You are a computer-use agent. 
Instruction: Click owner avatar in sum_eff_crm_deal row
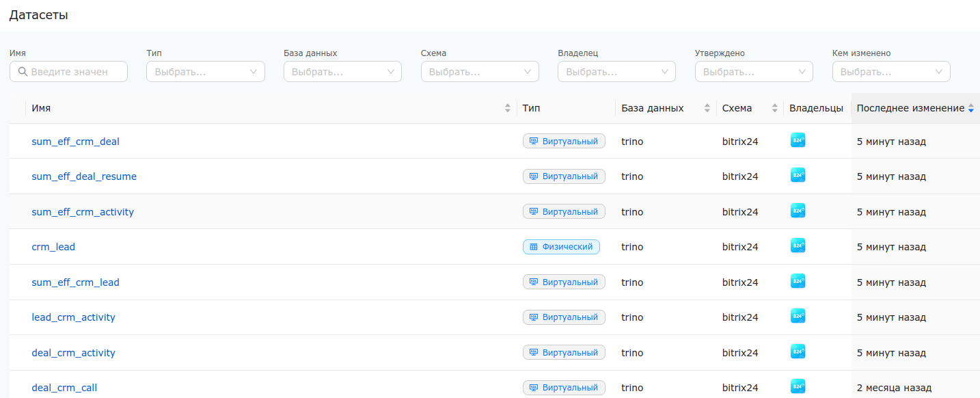[798, 140]
